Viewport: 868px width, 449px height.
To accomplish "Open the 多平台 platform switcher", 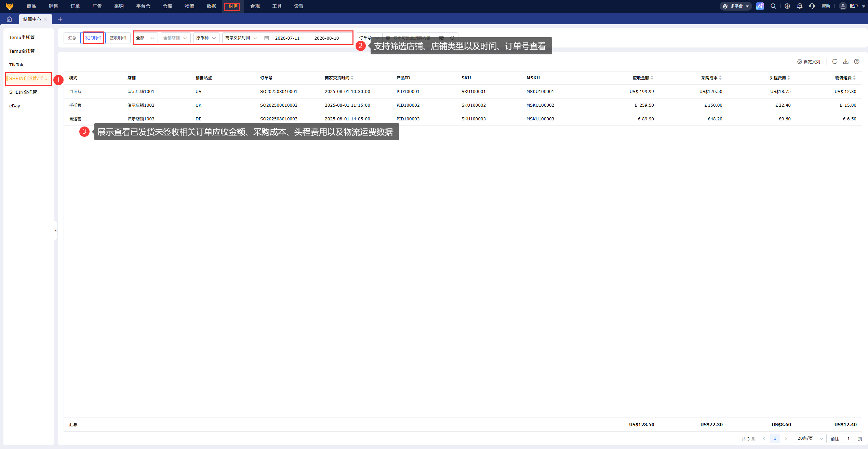I will pos(736,6).
